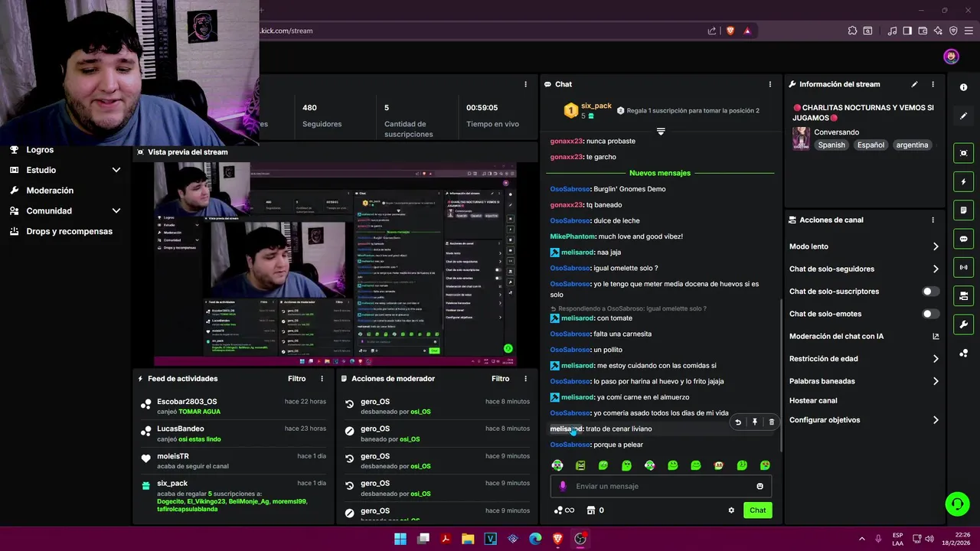Open stats panel three-dots menu
This screenshot has width=980, height=551.
525,84
